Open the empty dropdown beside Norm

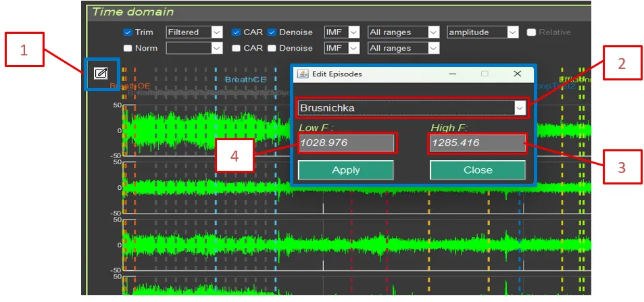pyautogui.click(x=194, y=49)
